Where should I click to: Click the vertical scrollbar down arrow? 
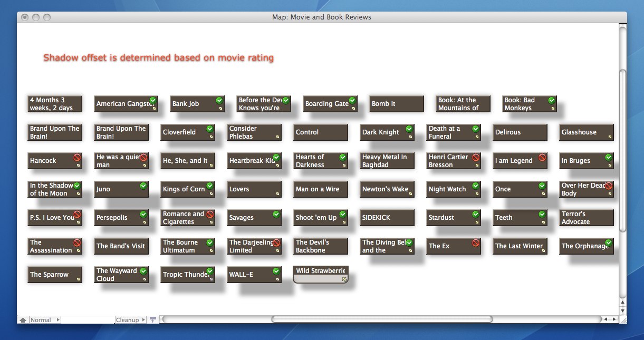(x=622, y=310)
